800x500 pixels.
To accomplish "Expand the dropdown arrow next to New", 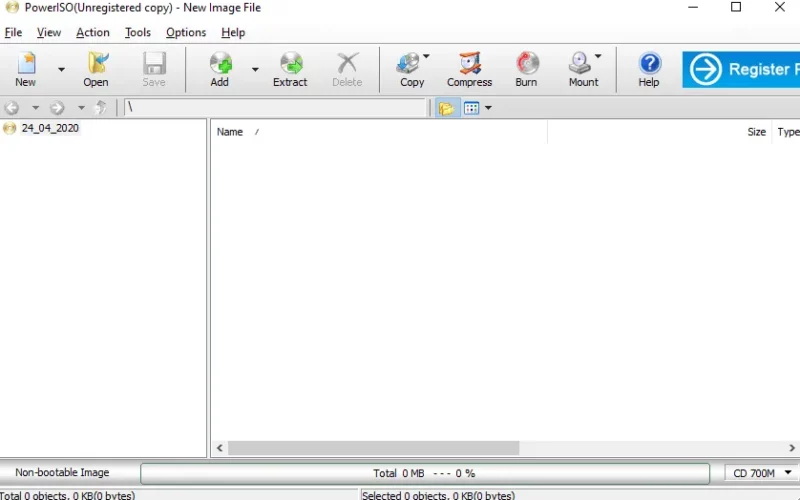I will pyautogui.click(x=61, y=69).
